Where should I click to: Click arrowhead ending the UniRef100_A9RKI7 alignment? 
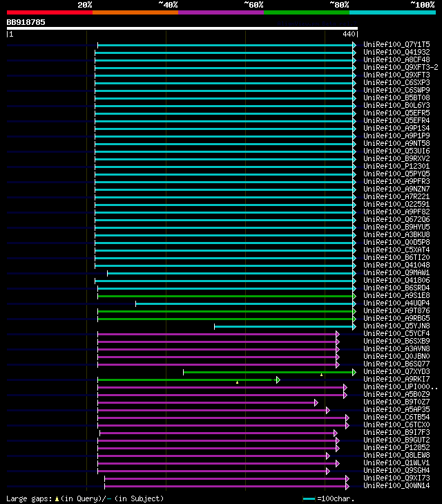tap(278, 380)
